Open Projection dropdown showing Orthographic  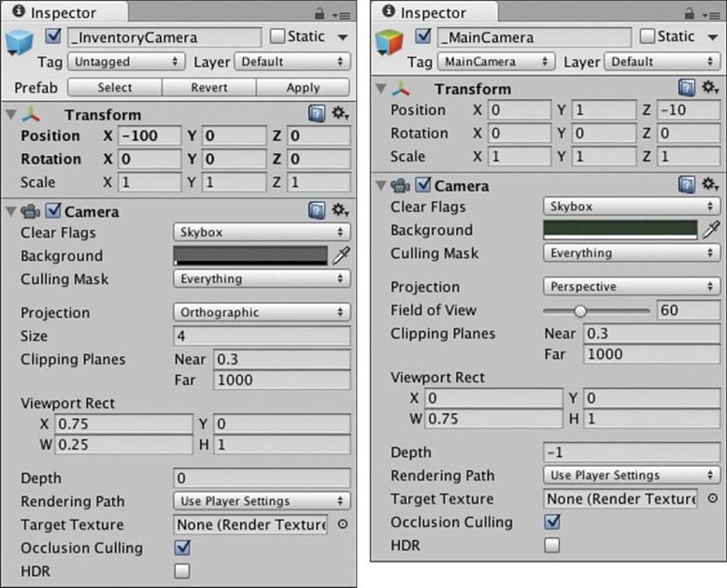262,312
